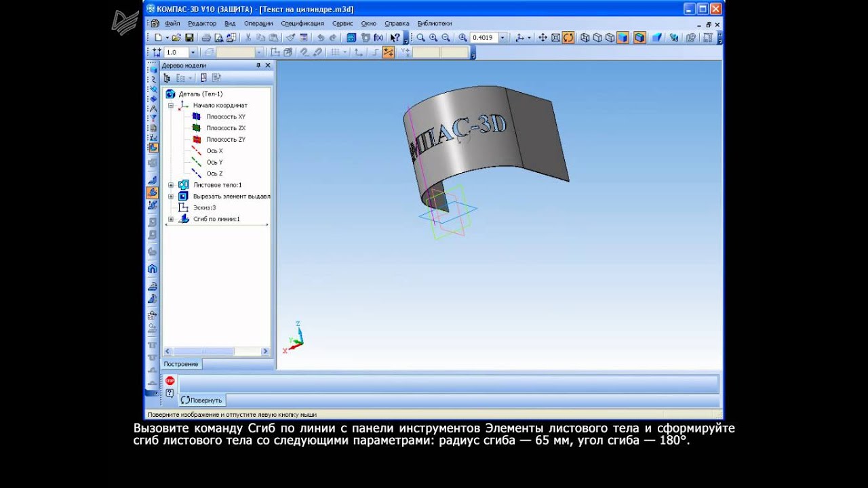This screenshot has height=488, width=868.
Task: Click the highlighted sheet metal elements panel icon
Action: [153, 148]
